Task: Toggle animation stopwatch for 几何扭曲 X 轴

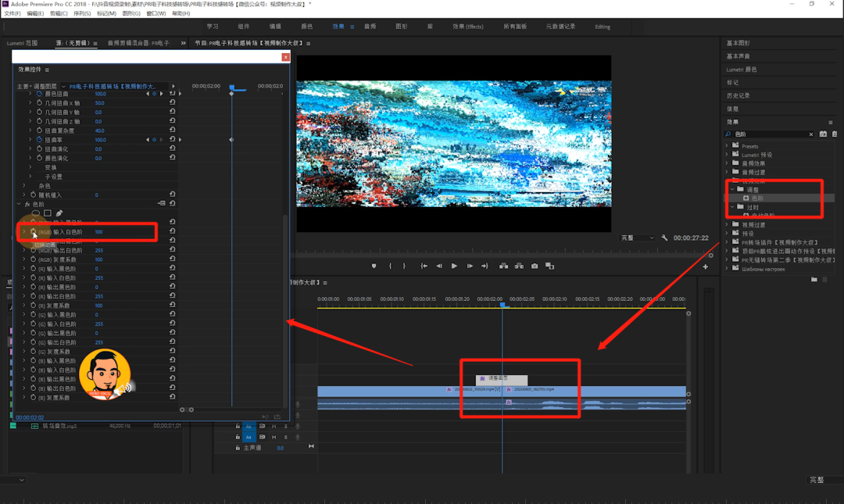Action: click(x=39, y=103)
